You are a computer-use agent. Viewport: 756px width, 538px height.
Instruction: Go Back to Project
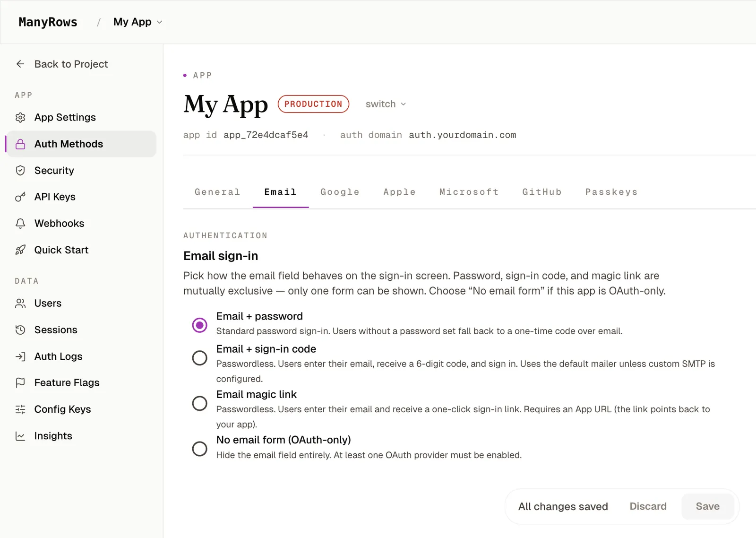61,64
